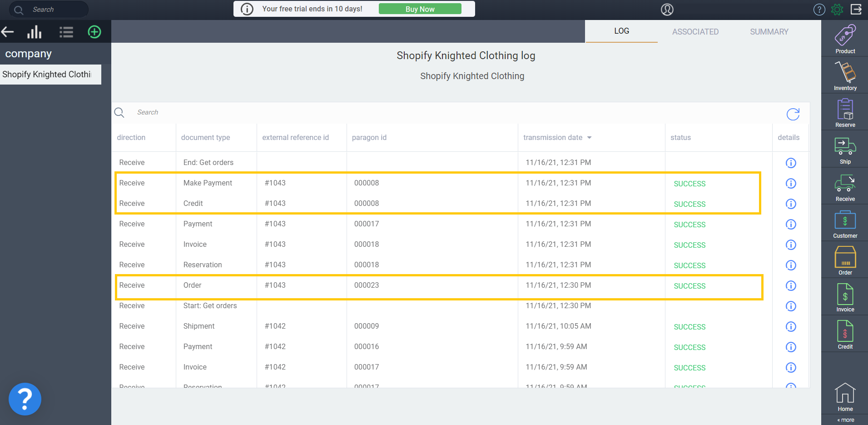View details for Order #1043 row
Image resolution: width=868 pixels, height=425 pixels.
(x=791, y=285)
